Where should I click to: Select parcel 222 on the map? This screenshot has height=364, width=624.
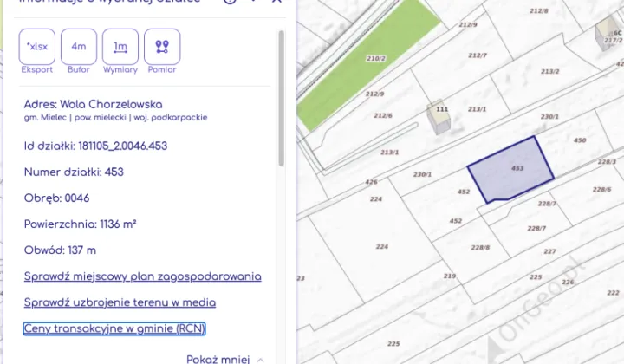click(613, 293)
